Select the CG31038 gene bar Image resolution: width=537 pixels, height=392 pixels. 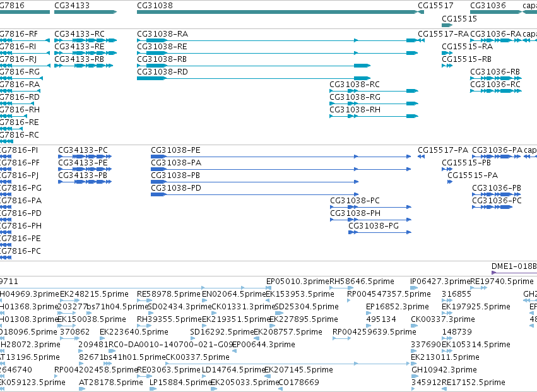coord(278,12)
